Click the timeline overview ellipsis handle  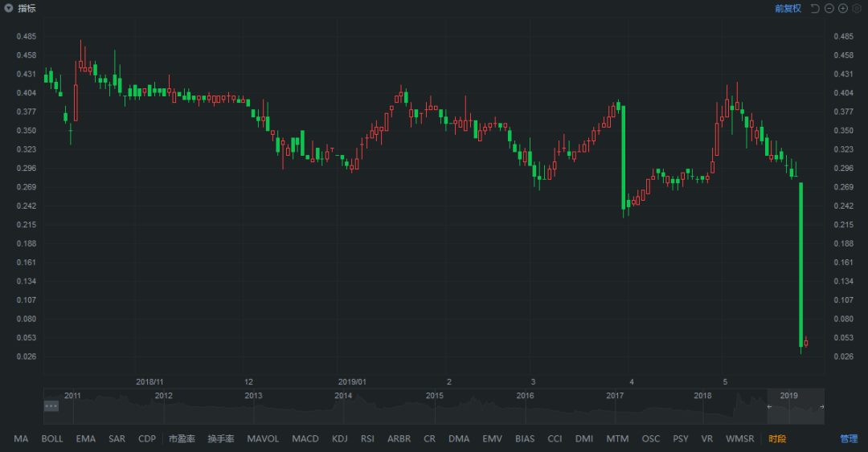pyautogui.click(x=51, y=406)
